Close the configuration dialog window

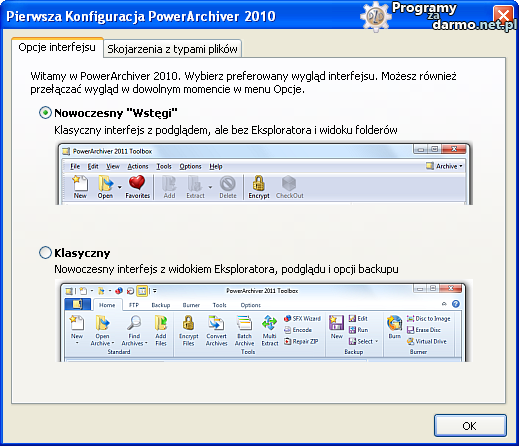503,16
